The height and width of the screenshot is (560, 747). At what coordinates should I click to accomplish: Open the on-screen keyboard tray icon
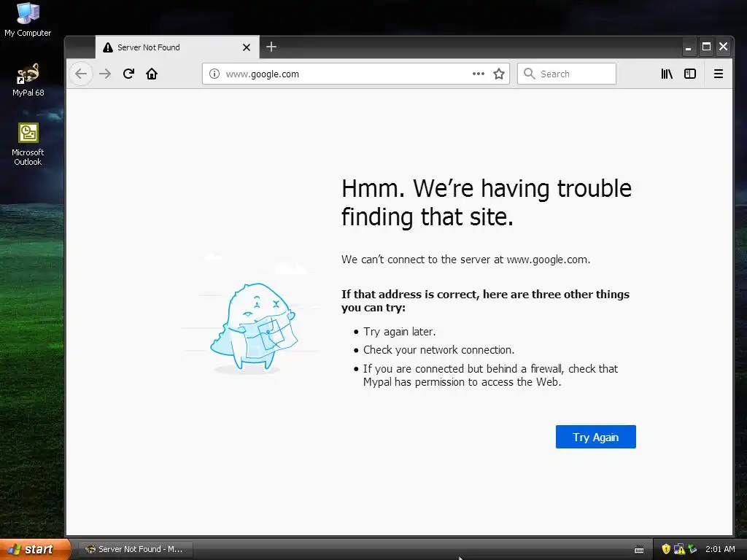(639, 550)
